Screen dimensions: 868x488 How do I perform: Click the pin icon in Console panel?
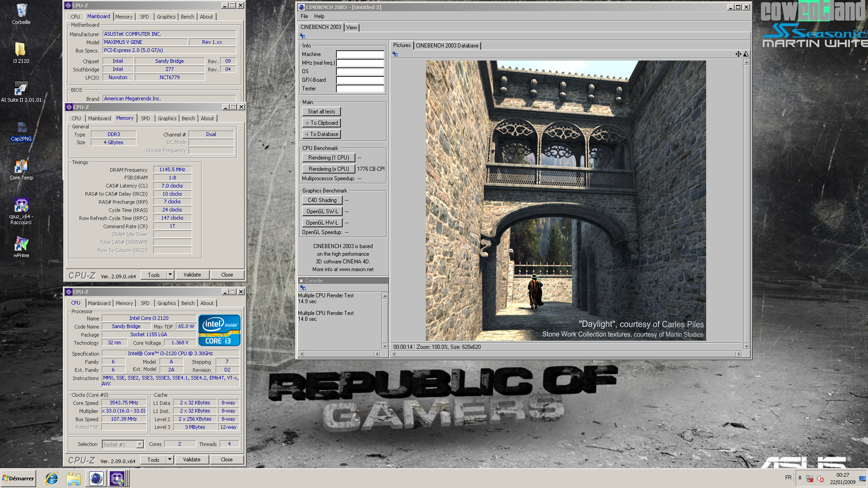pyautogui.click(x=303, y=288)
